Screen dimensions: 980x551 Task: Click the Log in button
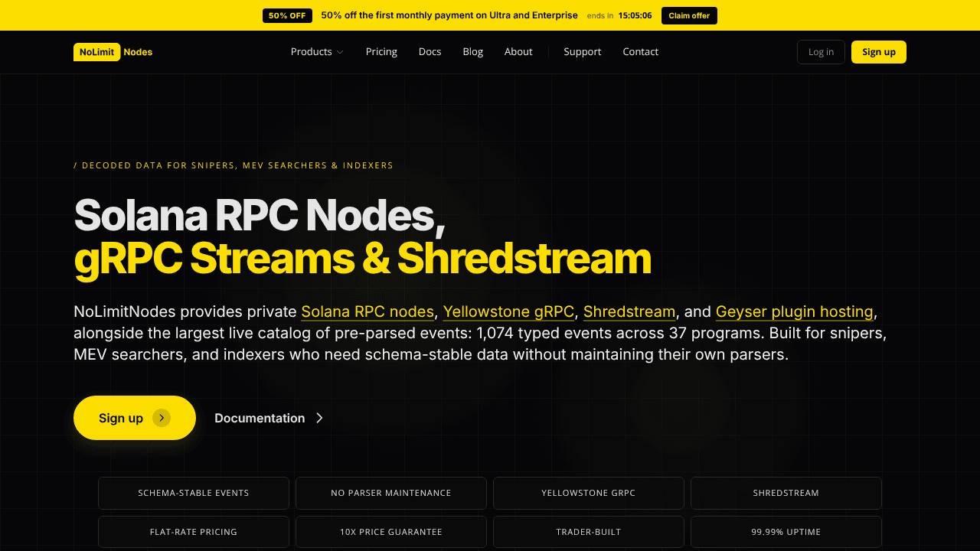click(x=821, y=52)
